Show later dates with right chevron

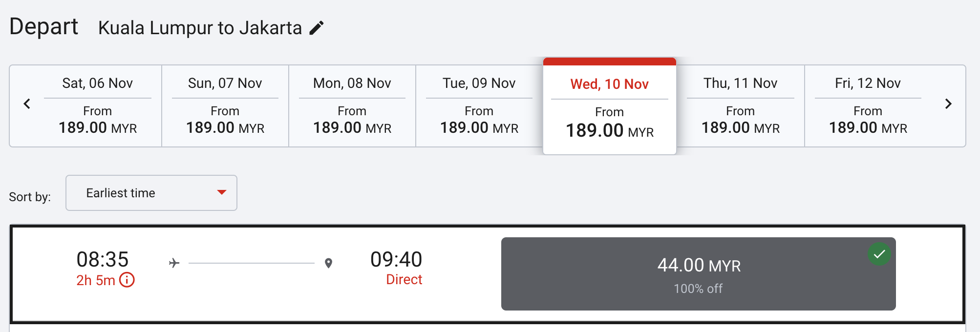[948, 104]
